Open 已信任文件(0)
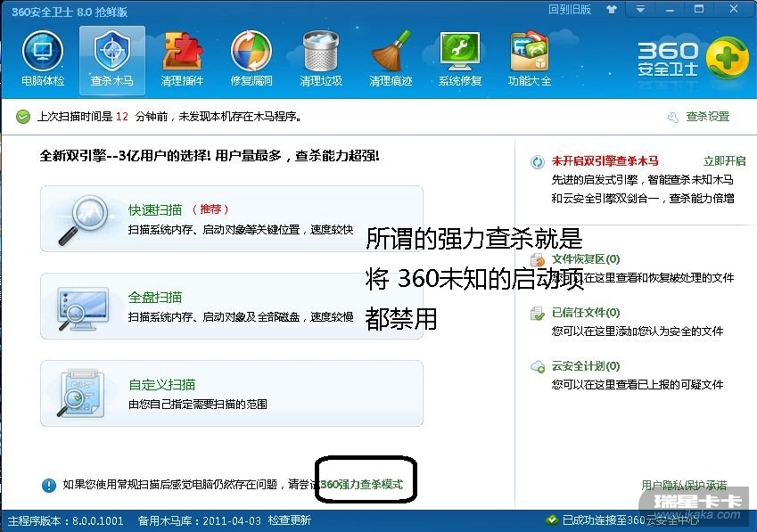The width and height of the screenshot is (757, 532). (x=586, y=313)
